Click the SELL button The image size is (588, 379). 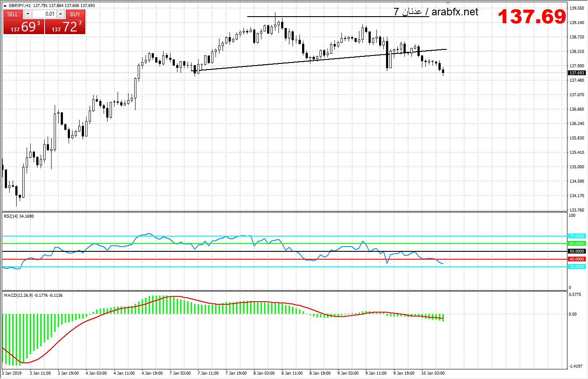point(13,14)
